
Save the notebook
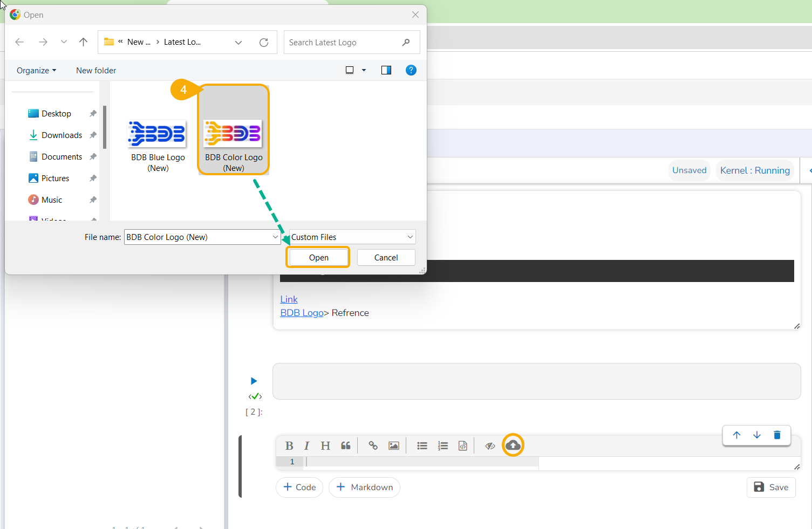pos(771,487)
